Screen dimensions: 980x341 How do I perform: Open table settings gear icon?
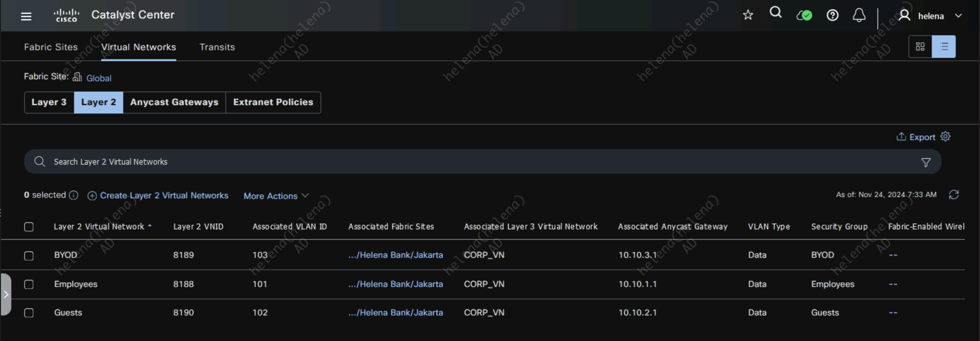tap(945, 137)
